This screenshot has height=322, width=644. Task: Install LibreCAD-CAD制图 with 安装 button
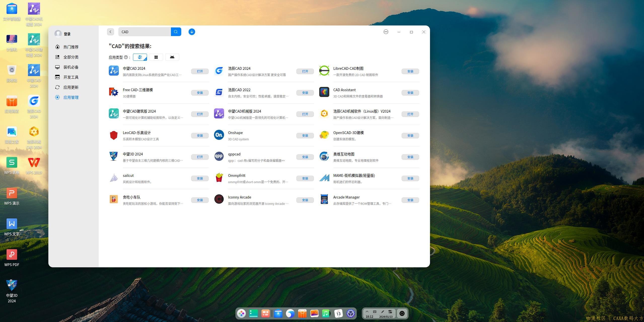point(410,71)
